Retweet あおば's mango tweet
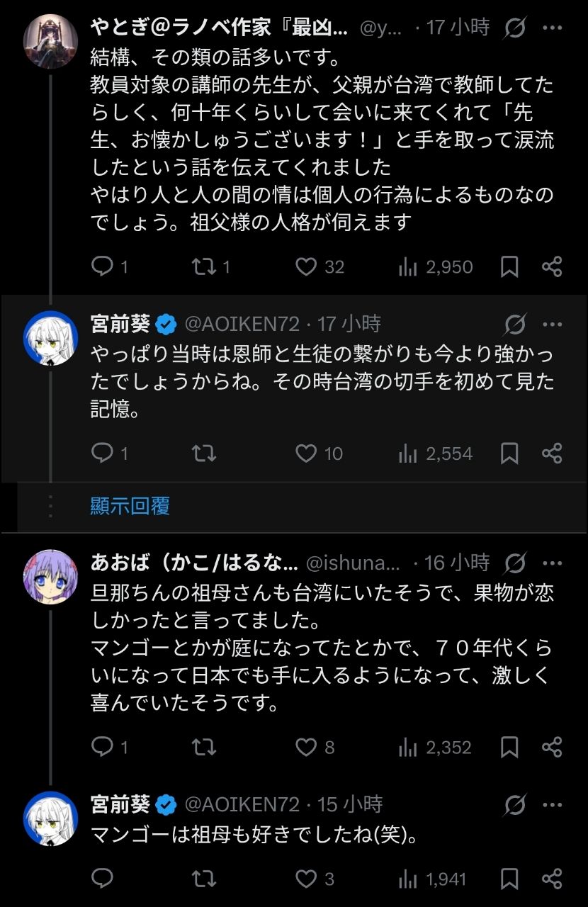Viewport: 588px width, 907px height. [x=204, y=747]
